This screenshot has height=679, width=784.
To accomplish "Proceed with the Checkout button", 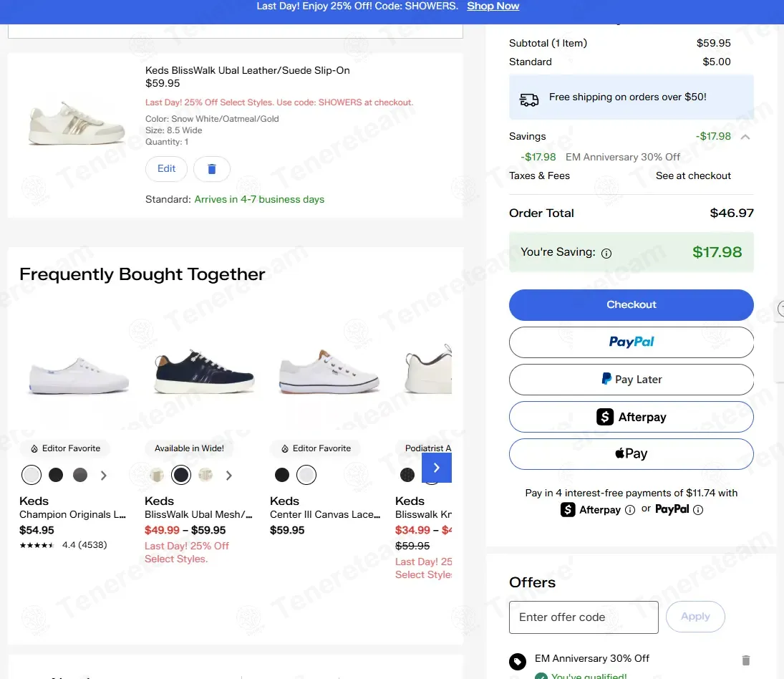I will point(631,305).
